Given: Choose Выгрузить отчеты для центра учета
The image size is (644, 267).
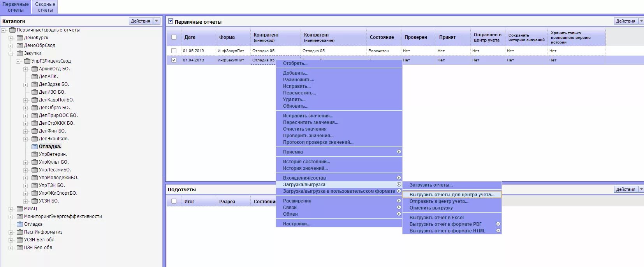Looking at the screenshot, I should pyautogui.click(x=452, y=195).
